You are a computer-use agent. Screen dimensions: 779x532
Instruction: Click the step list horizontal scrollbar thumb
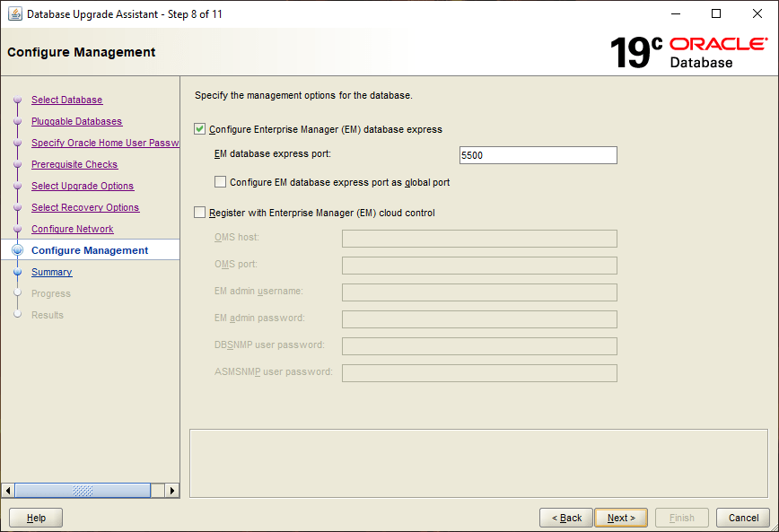[x=83, y=491]
